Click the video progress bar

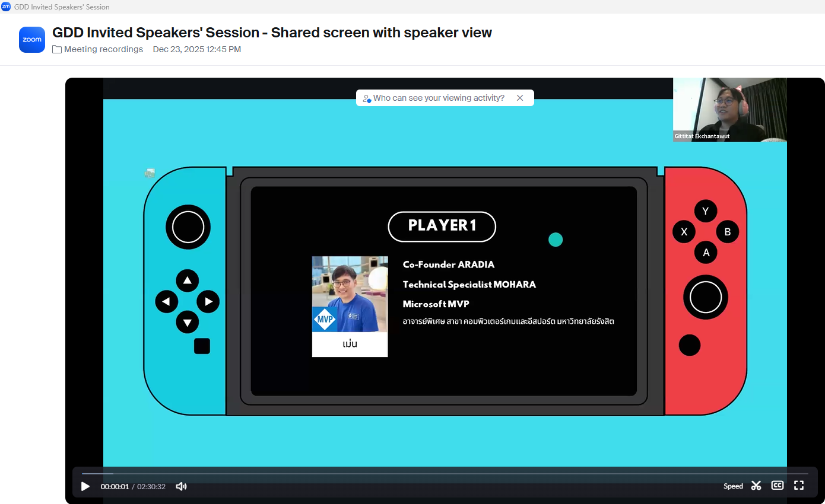(415, 474)
